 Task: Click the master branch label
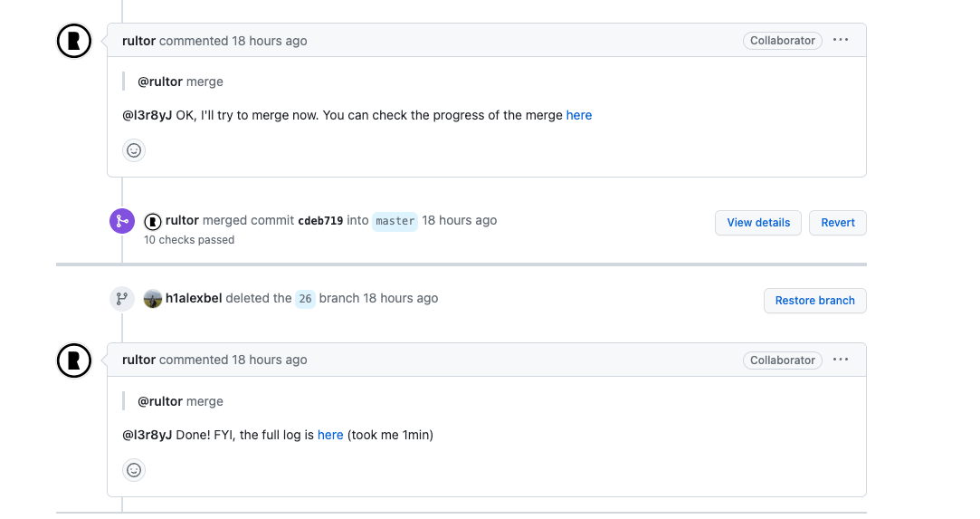point(395,221)
